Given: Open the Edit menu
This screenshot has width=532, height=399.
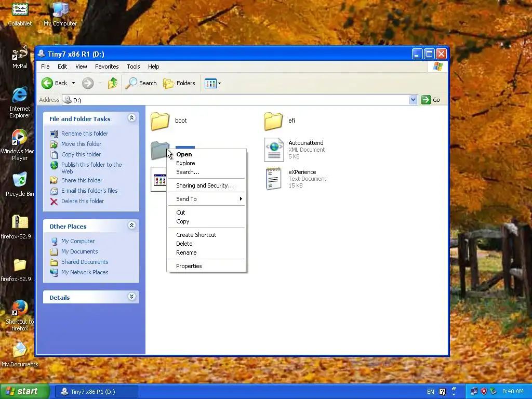Looking at the screenshot, I should coord(62,66).
